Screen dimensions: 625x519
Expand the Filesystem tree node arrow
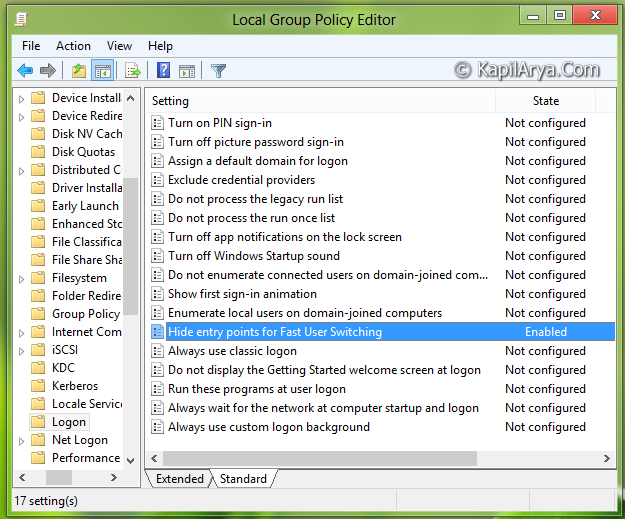point(22,279)
